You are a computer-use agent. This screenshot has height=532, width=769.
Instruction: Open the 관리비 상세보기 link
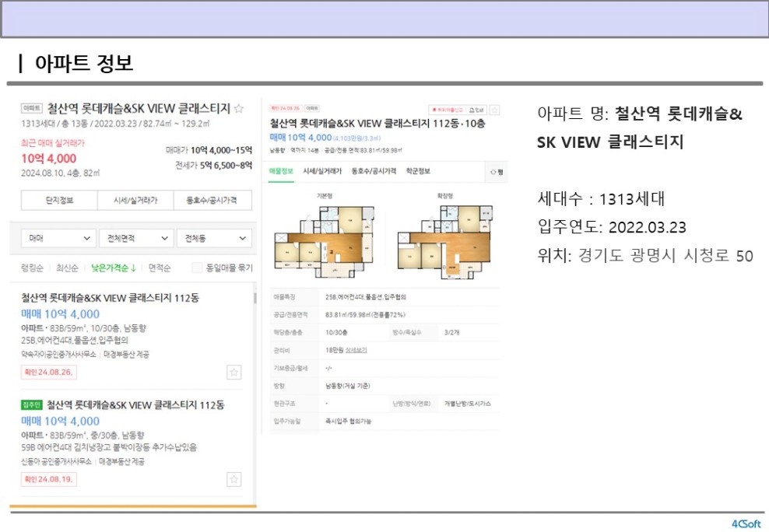(x=356, y=350)
